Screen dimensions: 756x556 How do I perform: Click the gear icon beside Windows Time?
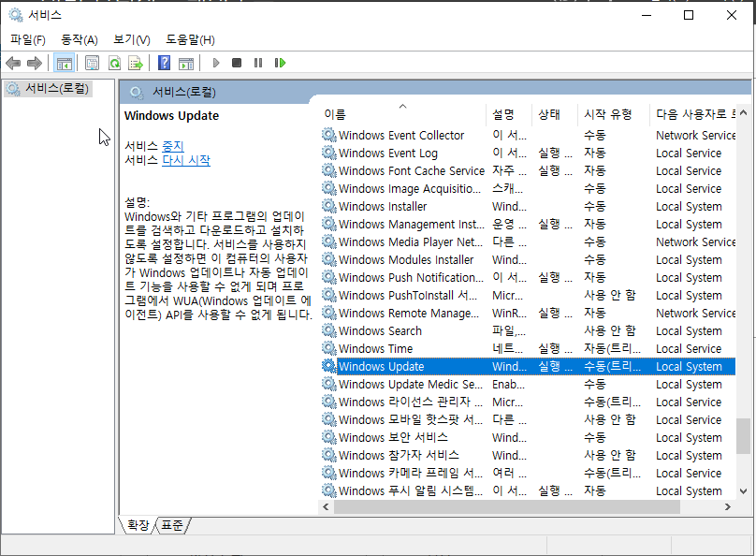point(328,348)
